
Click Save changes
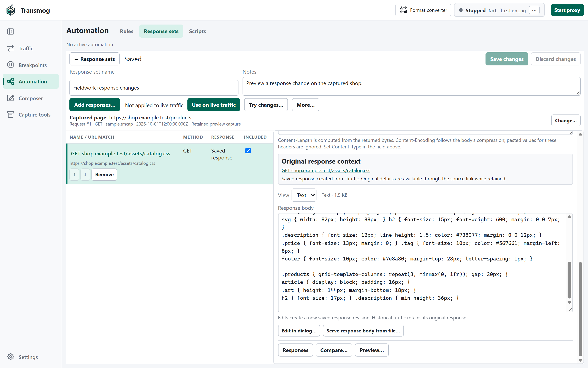(507, 59)
